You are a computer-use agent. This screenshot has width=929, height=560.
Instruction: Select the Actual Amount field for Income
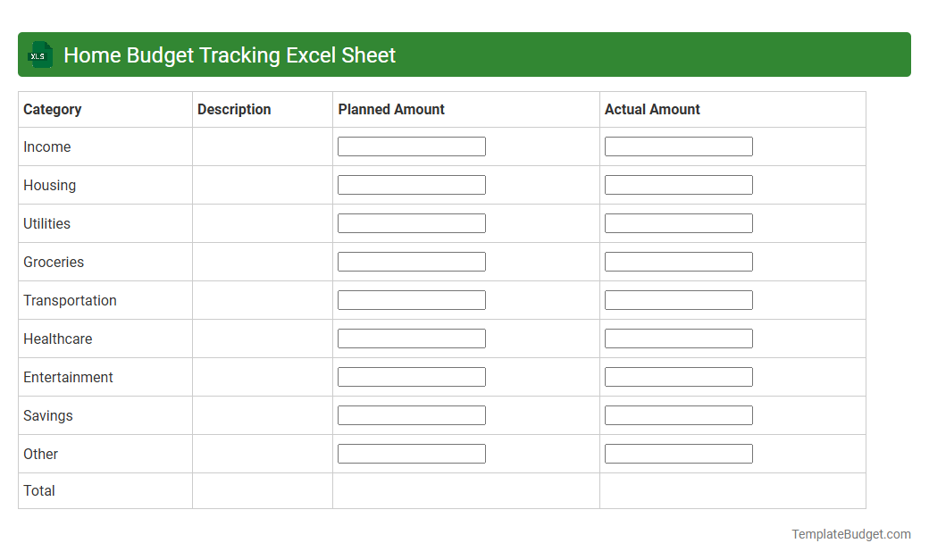point(678,146)
